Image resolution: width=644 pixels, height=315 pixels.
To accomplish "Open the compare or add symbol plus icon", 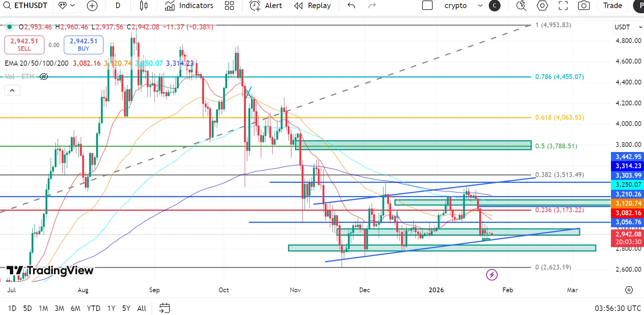I will coord(92,6).
